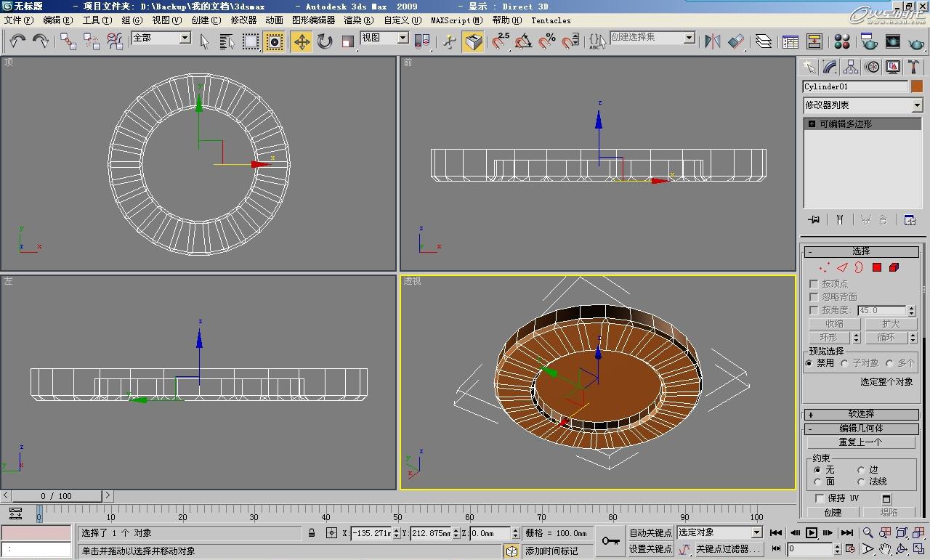Select the 边 constraint radio button
Image resolution: width=930 pixels, height=560 pixels.
tap(861, 470)
